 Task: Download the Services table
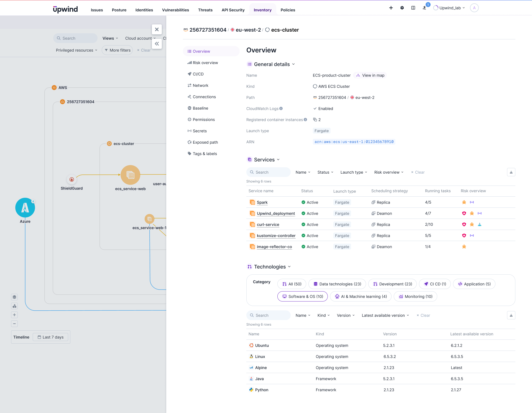tap(511, 172)
